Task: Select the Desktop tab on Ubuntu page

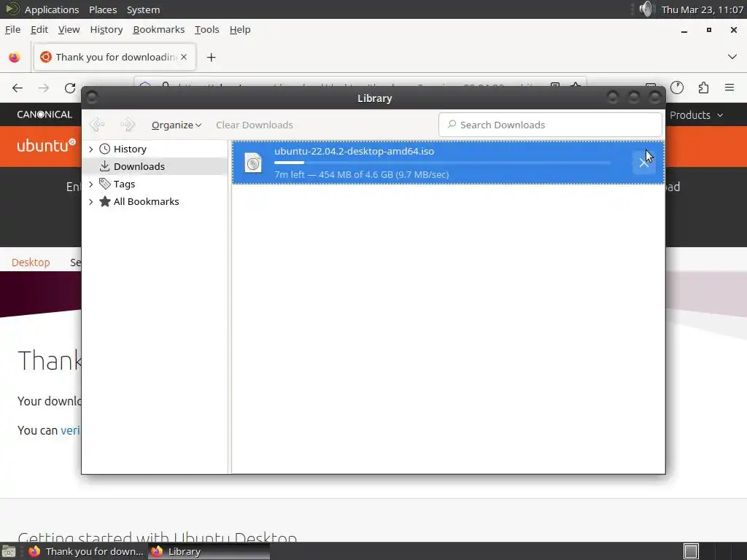Action: 31,262
